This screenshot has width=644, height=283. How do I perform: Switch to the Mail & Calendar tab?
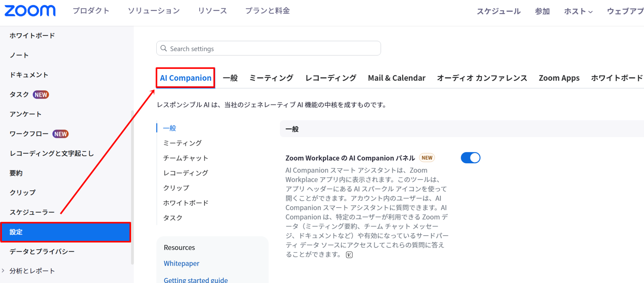396,78
